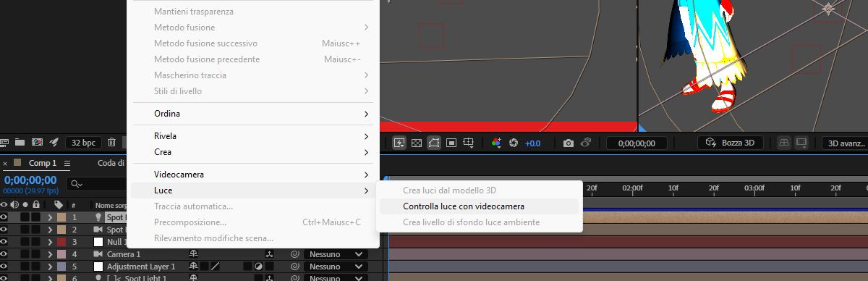Open parent dropdown Nessuno for Adjustment Layer 1
868x281 pixels.
point(336,267)
